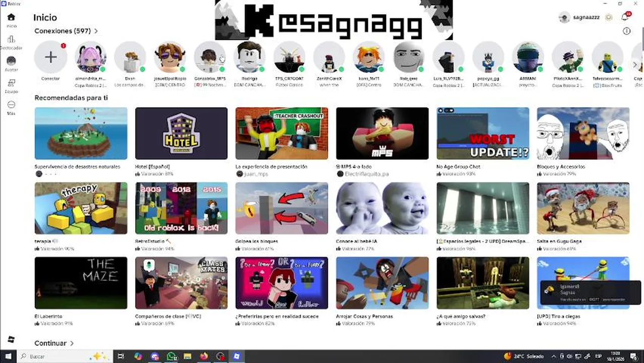Open the Bloques y Accesorios game
The height and width of the screenshot is (363, 644).
583,133
